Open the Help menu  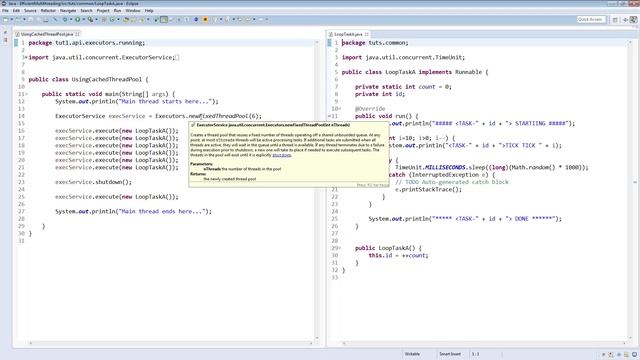click(149, 11)
